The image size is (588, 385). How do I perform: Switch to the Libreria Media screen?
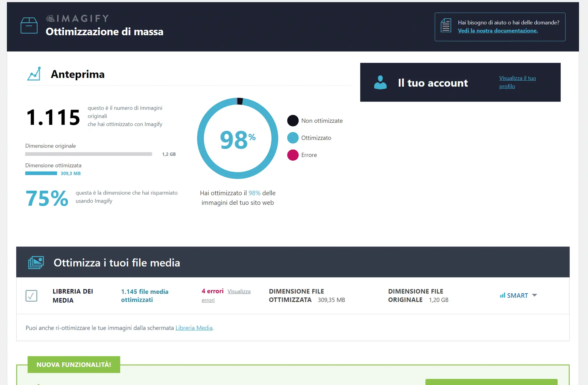click(x=194, y=328)
